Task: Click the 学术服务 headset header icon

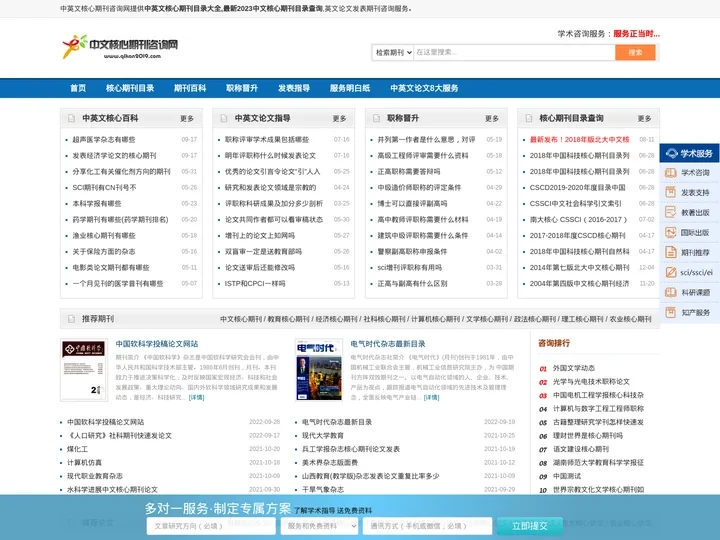Action: [x=672, y=153]
